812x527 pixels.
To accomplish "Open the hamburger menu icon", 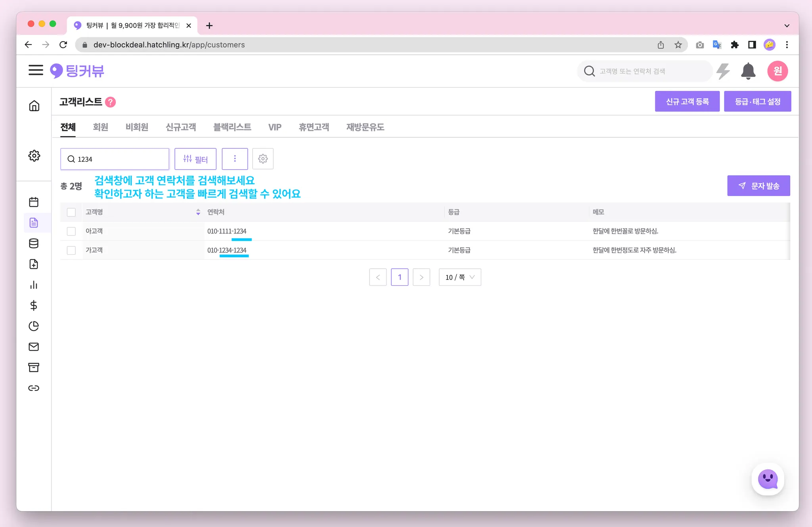I will tap(36, 71).
